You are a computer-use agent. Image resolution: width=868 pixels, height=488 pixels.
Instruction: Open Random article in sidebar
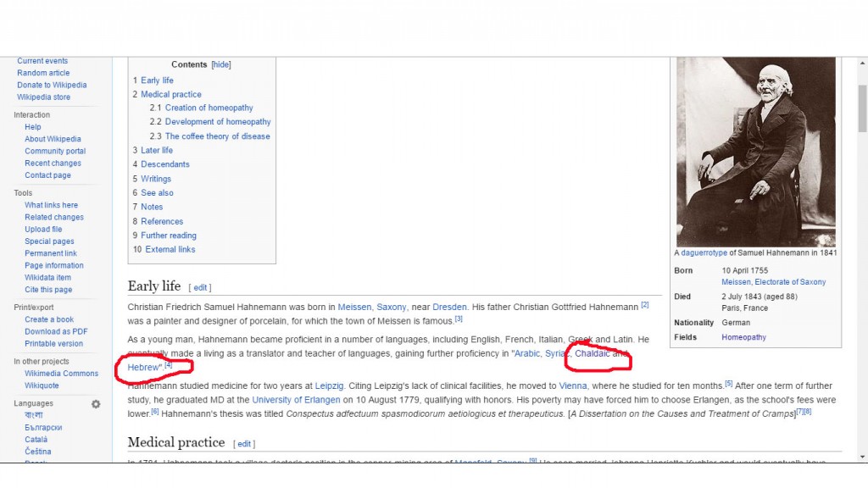click(43, 73)
